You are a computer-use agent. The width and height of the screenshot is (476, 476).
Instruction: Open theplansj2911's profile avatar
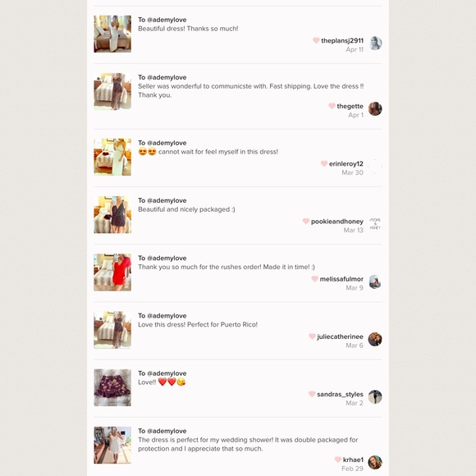pos(375,43)
